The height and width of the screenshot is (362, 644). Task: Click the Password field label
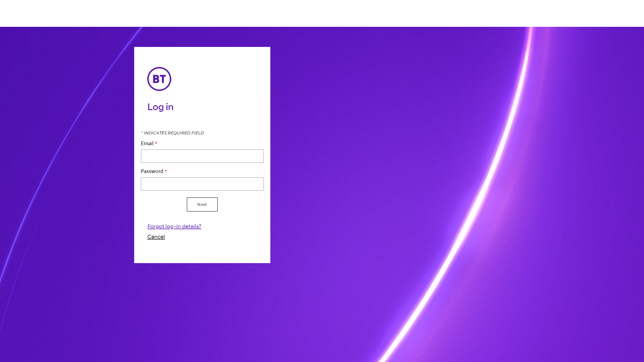[x=152, y=171]
